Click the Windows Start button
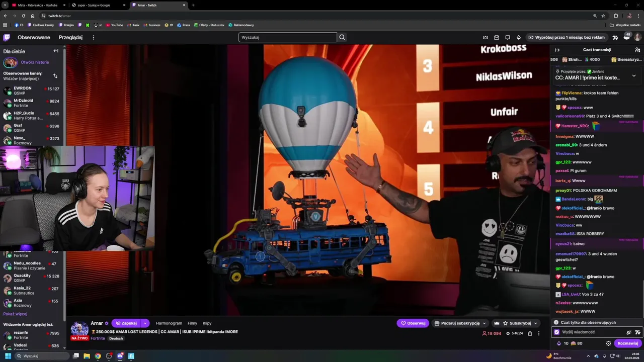Screen dimensions: 644x362 8,356
